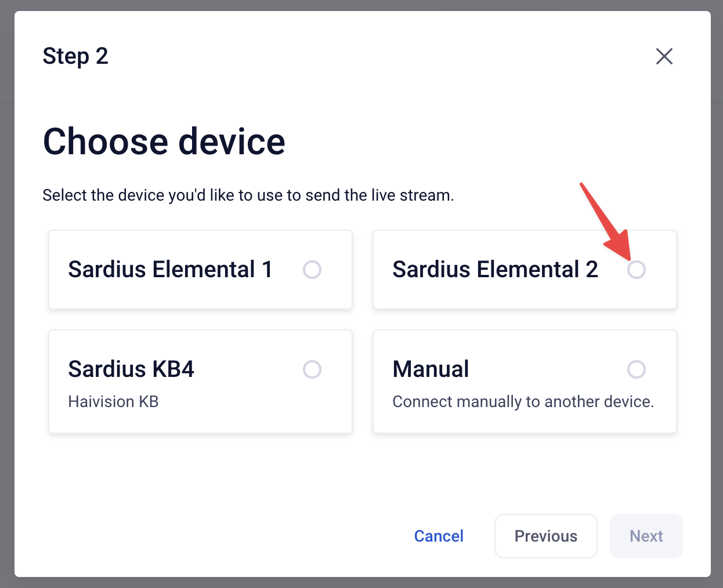Click 'Connect manually to another device.' description
This screenshot has height=588, width=723.
coord(523,402)
